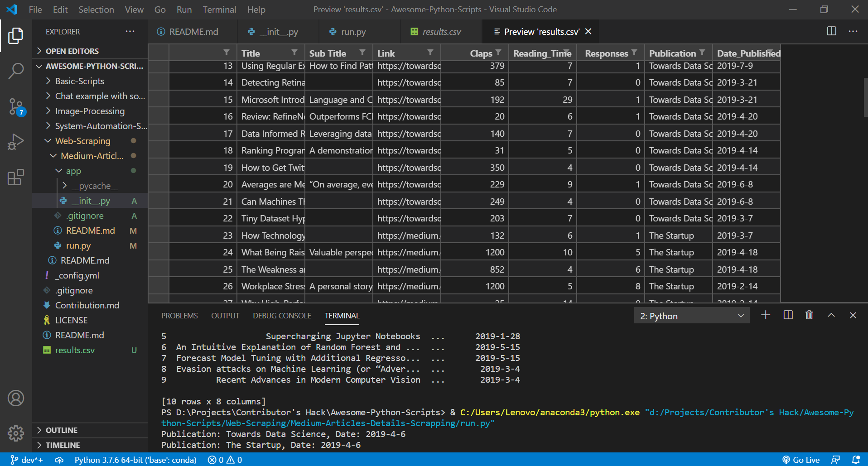The height and width of the screenshot is (466, 868).
Task: Maximize the panel with the up chevron
Action: tap(831, 315)
